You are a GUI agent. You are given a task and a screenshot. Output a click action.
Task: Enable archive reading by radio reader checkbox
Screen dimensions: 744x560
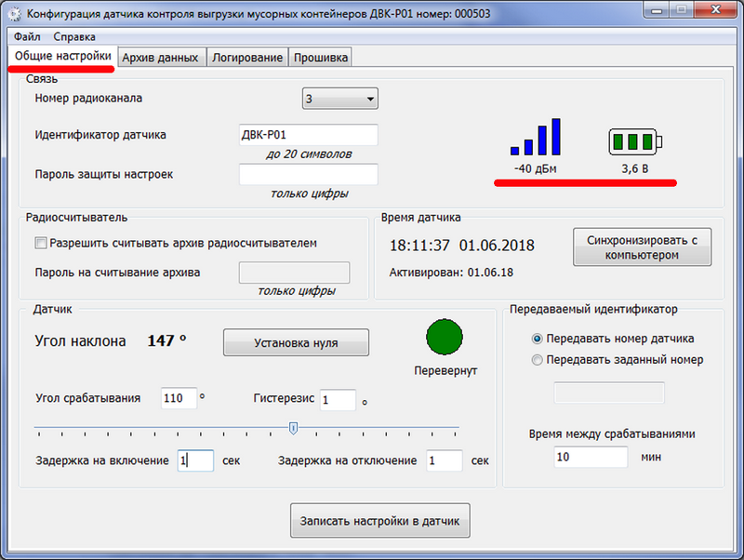pos(41,244)
